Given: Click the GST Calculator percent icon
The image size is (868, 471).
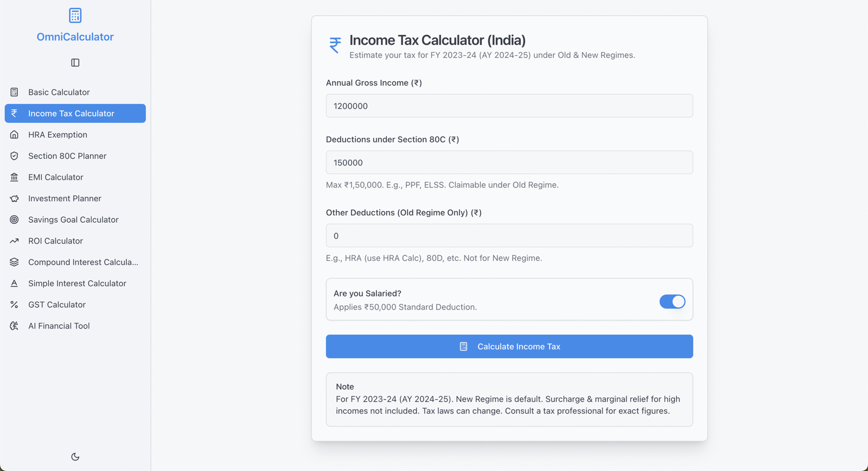Looking at the screenshot, I should [x=14, y=305].
